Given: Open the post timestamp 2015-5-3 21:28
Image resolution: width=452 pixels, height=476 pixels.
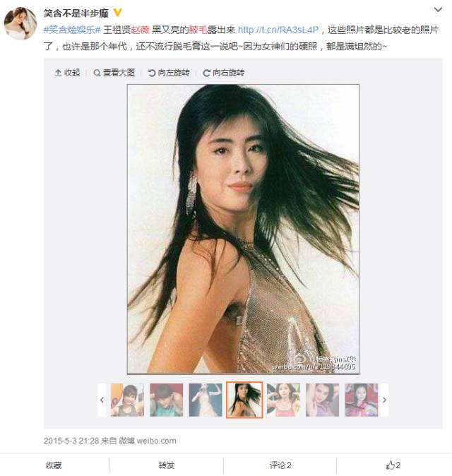Looking at the screenshot, I should [x=71, y=441].
